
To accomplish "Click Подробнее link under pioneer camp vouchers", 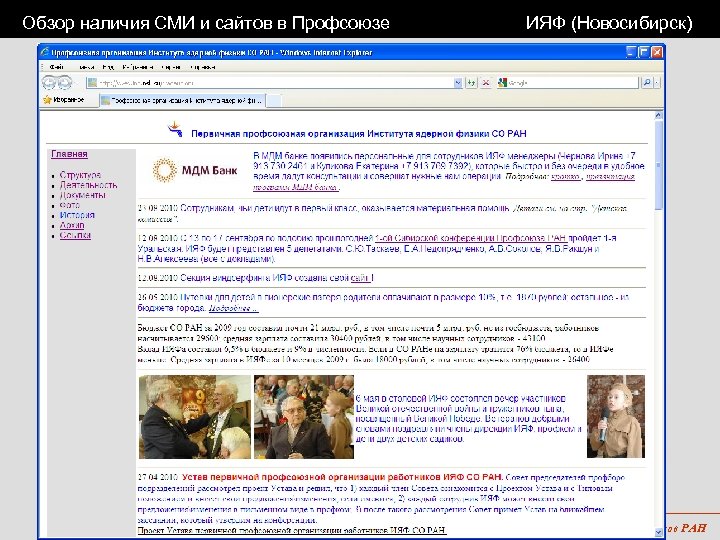I will 233,308.
